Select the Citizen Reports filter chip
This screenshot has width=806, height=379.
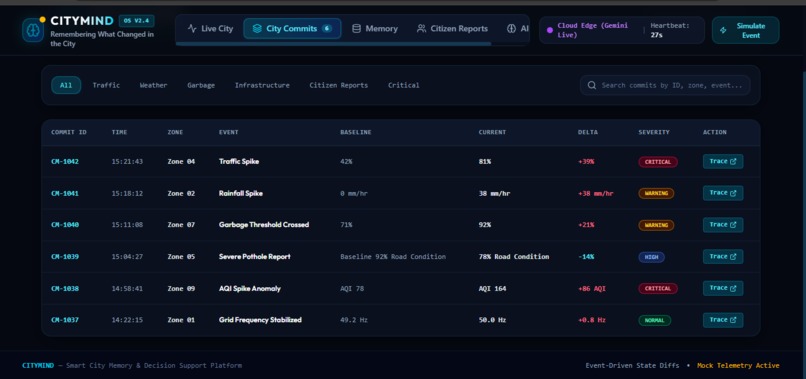(x=339, y=85)
